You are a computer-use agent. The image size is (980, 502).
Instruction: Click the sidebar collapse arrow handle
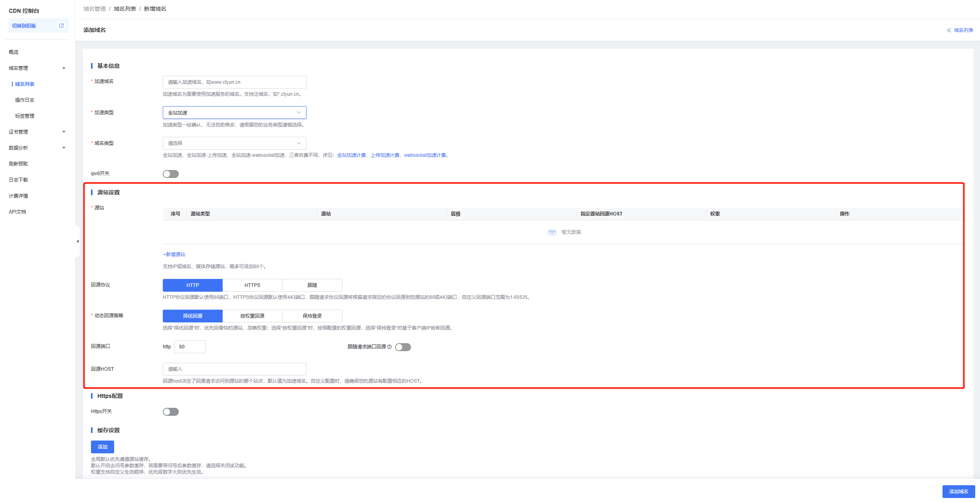pyautogui.click(x=77, y=241)
